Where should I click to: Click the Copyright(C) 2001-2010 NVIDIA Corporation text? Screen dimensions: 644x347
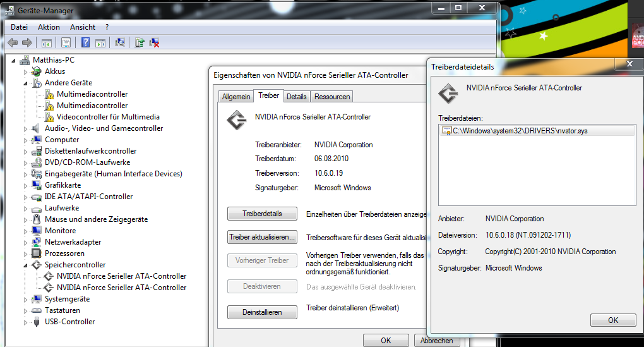tap(551, 252)
